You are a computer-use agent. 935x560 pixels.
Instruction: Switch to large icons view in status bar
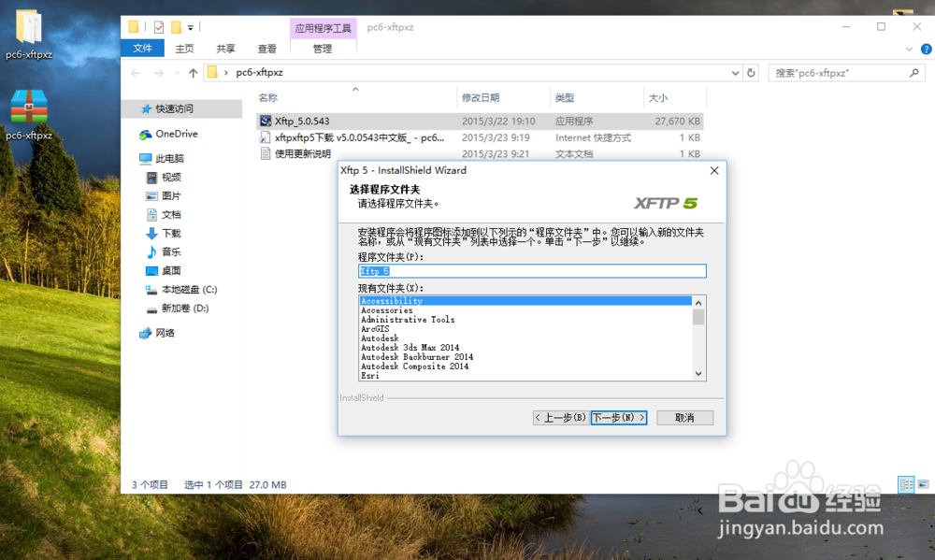click(x=923, y=484)
